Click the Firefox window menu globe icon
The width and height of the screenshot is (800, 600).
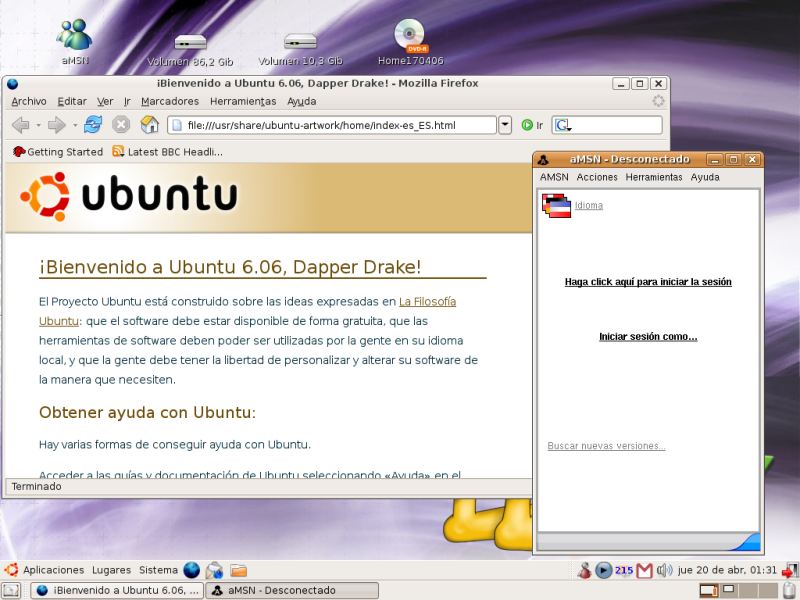13,84
